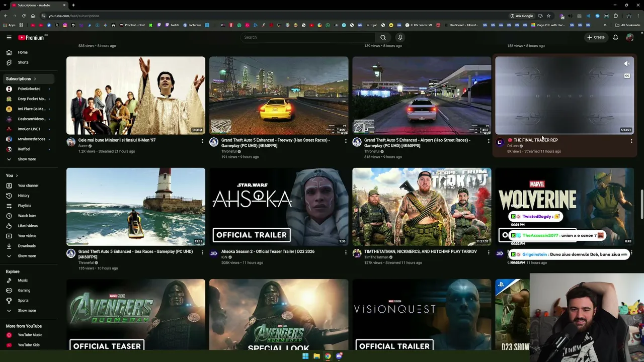Show the tab search dropdown in Chrome

pos(6,5)
